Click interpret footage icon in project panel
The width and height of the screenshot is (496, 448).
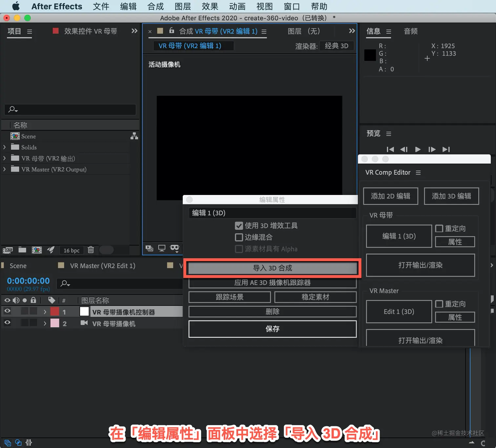click(8, 250)
